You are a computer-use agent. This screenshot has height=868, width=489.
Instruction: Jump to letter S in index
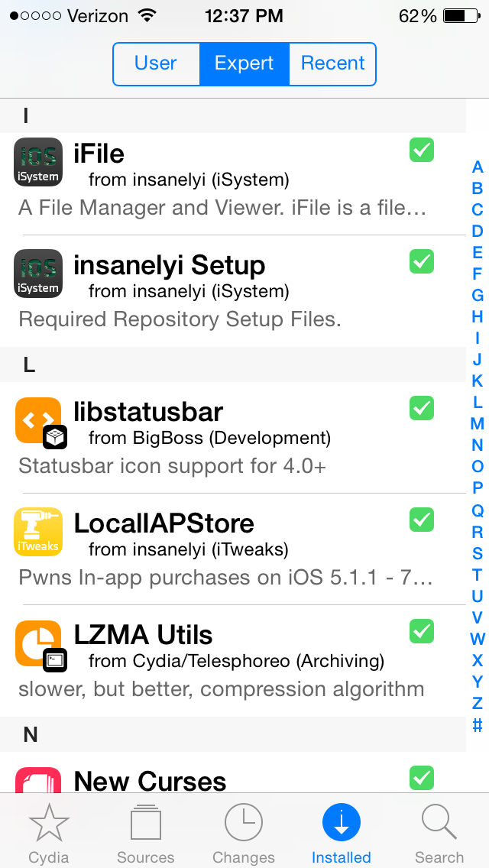[x=478, y=553]
